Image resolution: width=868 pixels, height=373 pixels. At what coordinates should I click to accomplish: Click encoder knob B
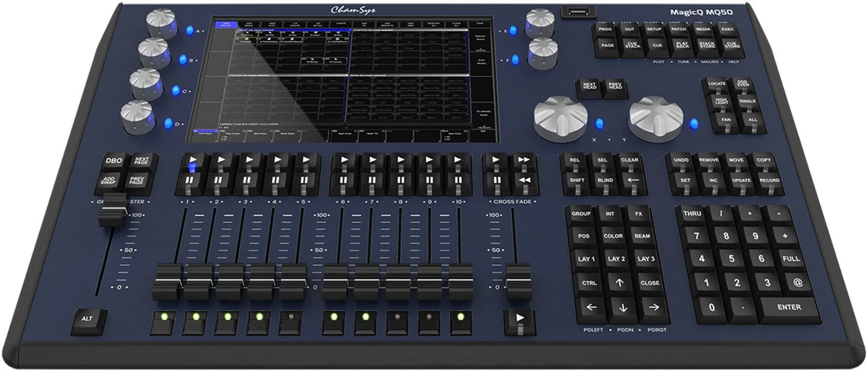(155, 53)
